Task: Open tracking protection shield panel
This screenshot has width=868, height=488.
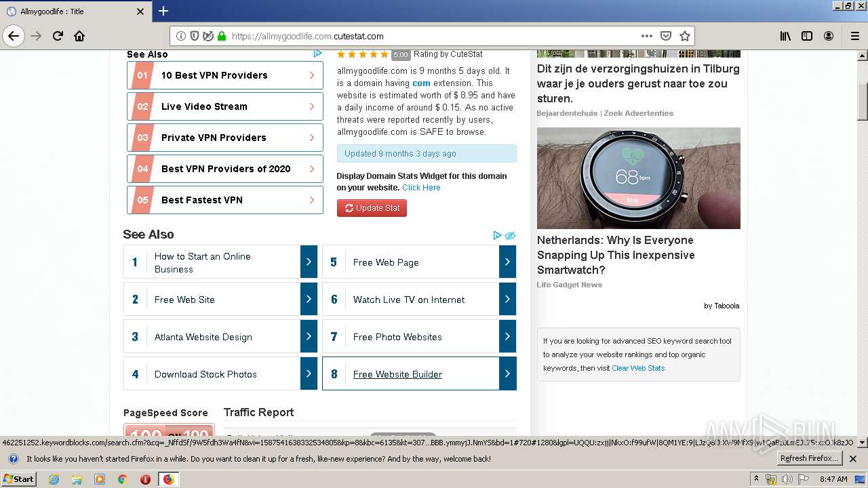Action: pos(195,36)
